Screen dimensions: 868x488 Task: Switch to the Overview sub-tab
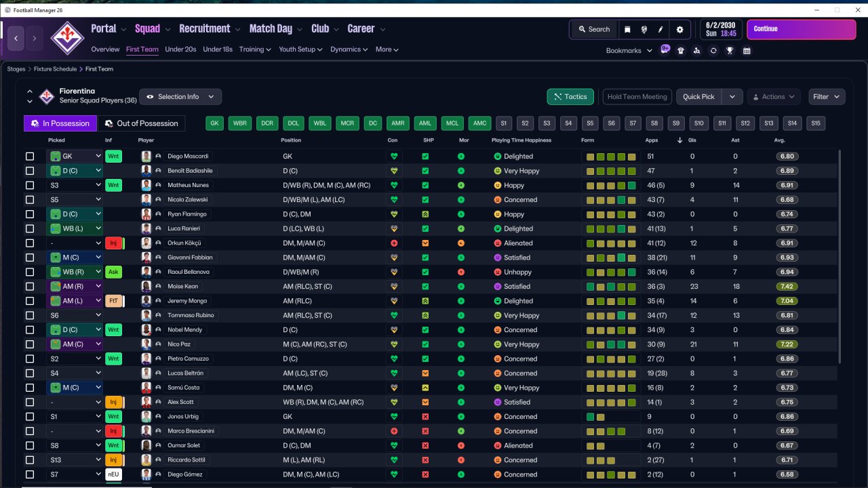point(105,49)
